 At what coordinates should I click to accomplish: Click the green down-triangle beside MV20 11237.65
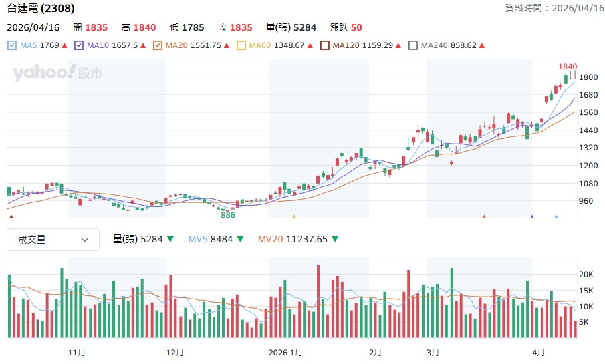[335, 240]
